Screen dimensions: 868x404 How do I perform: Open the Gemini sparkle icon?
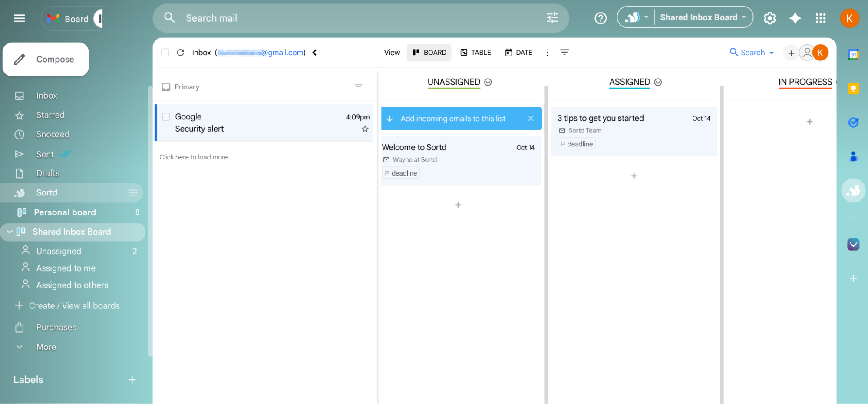(x=795, y=18)
